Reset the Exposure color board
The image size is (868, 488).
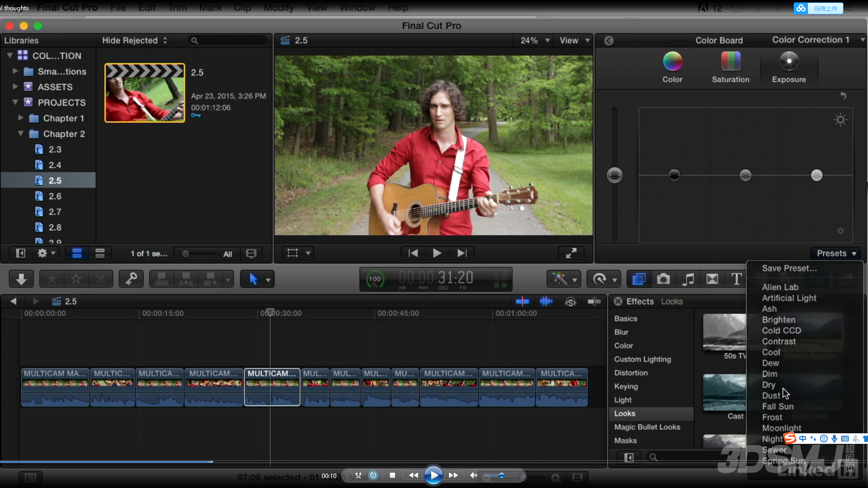(x=843, y=95)
